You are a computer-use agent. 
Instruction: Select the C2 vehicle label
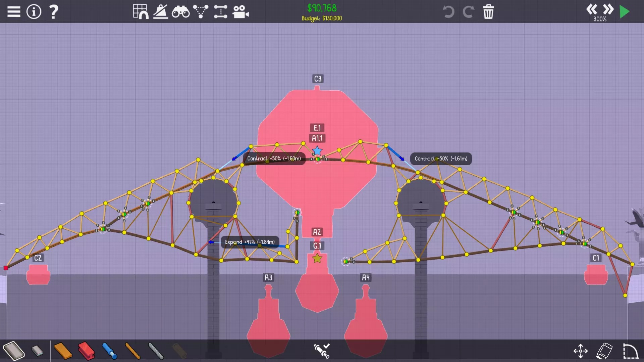(x=38, y=258)
